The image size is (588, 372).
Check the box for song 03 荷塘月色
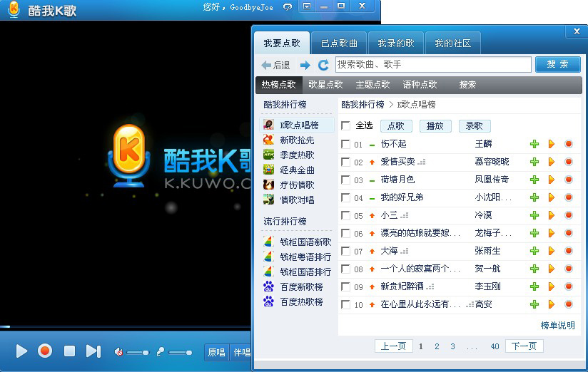click(345, 180)
